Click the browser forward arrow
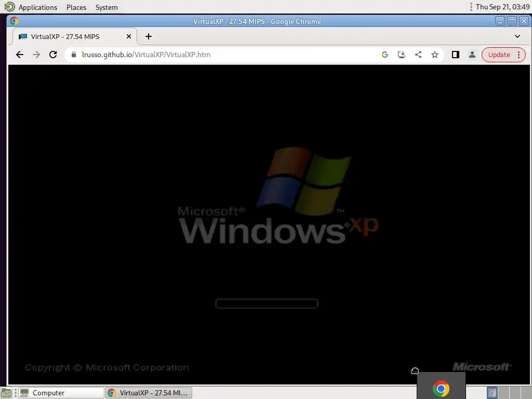This screenshot has height=399, width=532. pos(36,55)
